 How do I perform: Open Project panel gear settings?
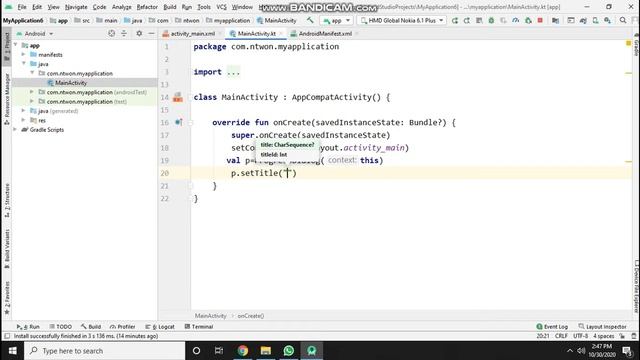pos(139,33)
